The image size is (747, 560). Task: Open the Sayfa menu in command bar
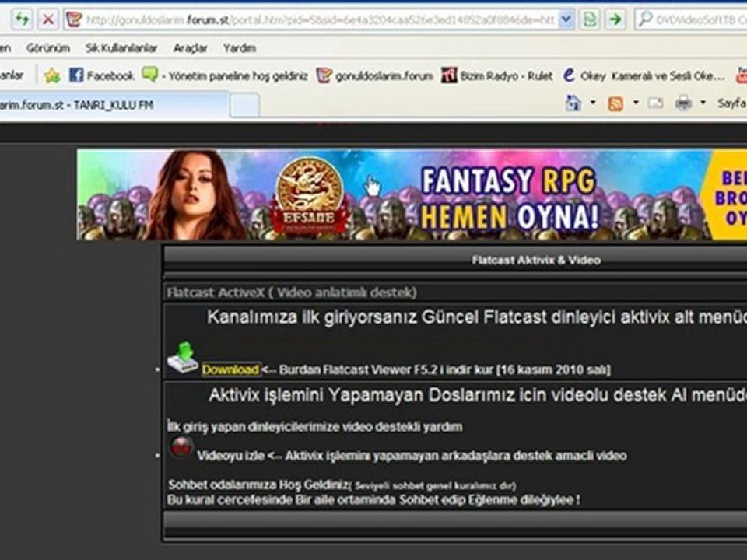click(x=731, y=103)
